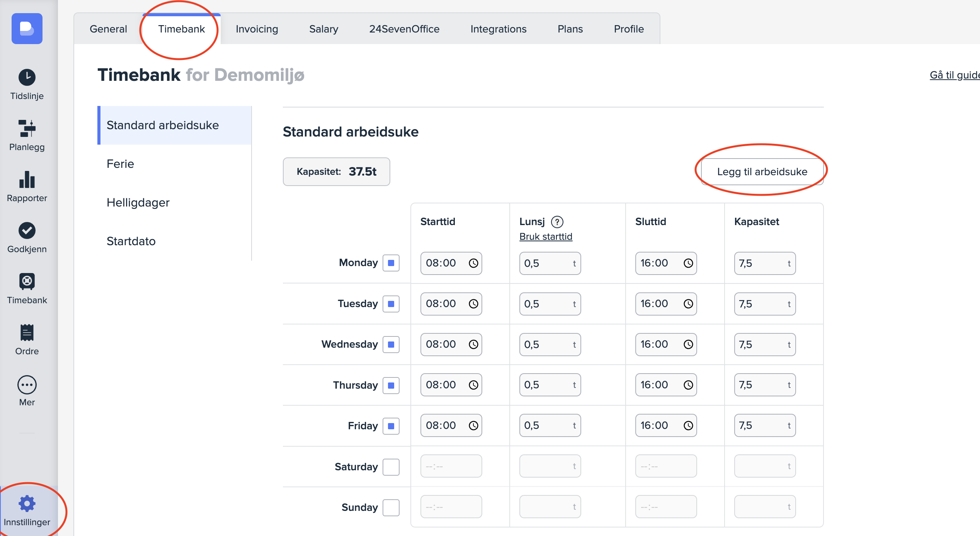Enable the Saturday checkbox
980x536 pixels.
click(391, 467)
